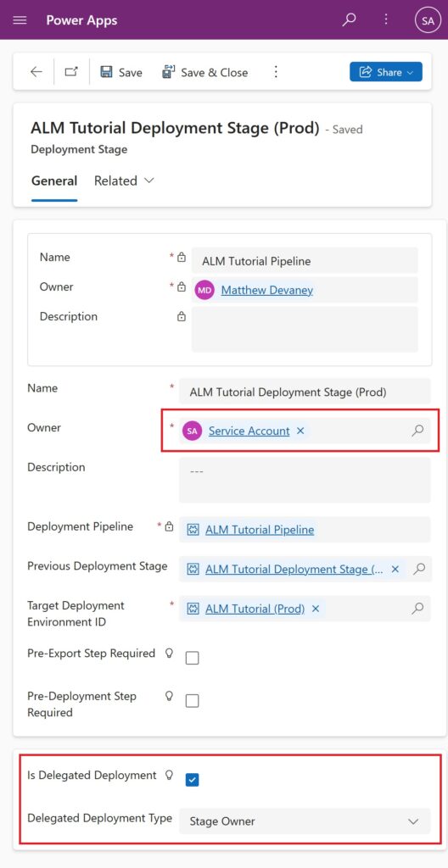
Task: Open the Delegated Deployment Type dropdown
Action: coord(305,821)
